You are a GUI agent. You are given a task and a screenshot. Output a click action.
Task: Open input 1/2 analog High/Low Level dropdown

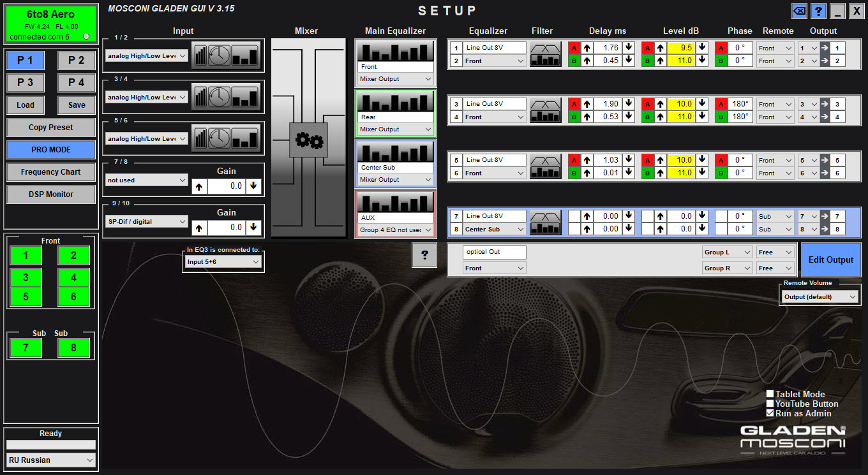tap(147, 55)
